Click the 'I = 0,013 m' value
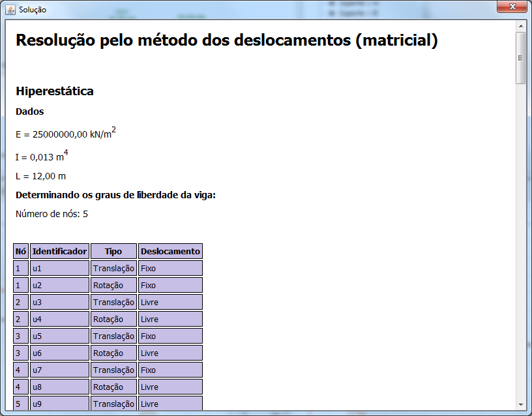Viewport: 532px width, 416px height. (42, 156)
